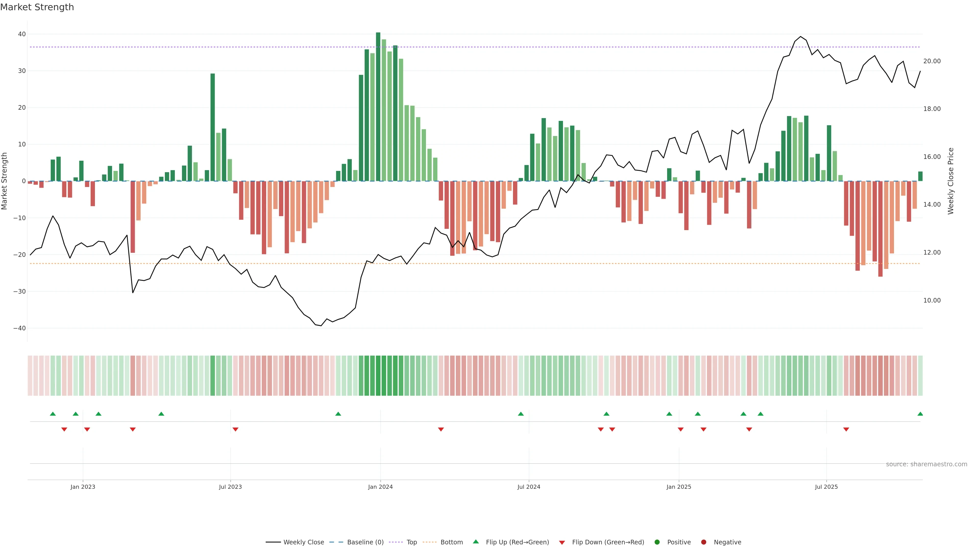Viewport: 980px width, 551px height.
Task: Click the Flip Up green triangle legend icon
Action: (475, 542)
